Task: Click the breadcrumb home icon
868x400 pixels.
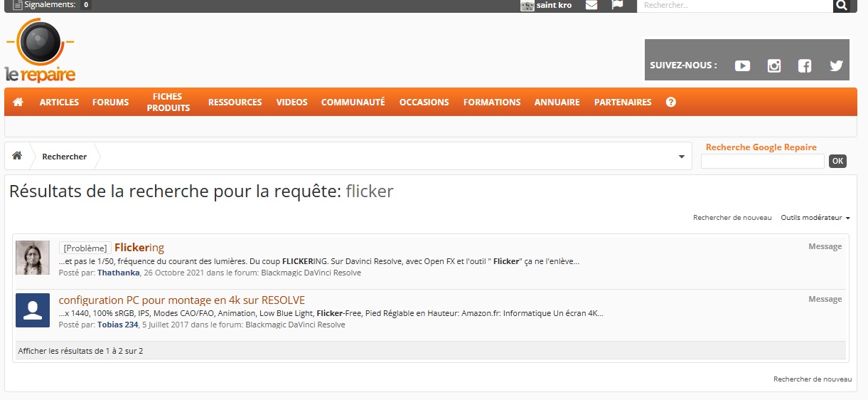Action: click(17, 156)
